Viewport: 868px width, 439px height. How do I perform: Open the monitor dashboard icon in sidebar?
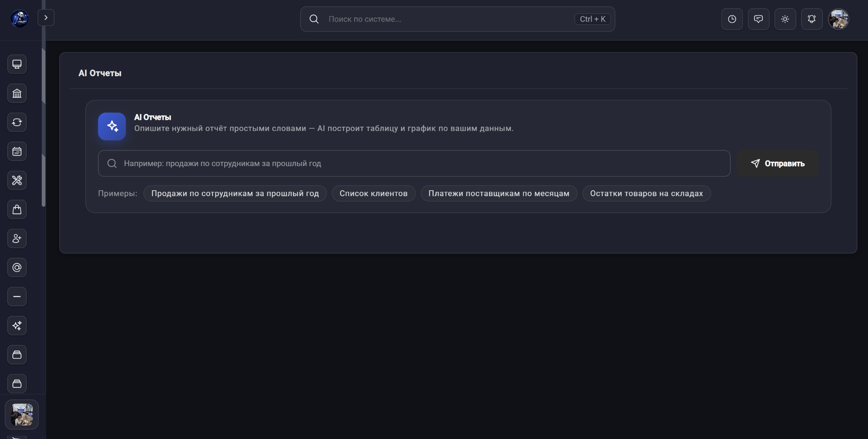click(17, 64)
